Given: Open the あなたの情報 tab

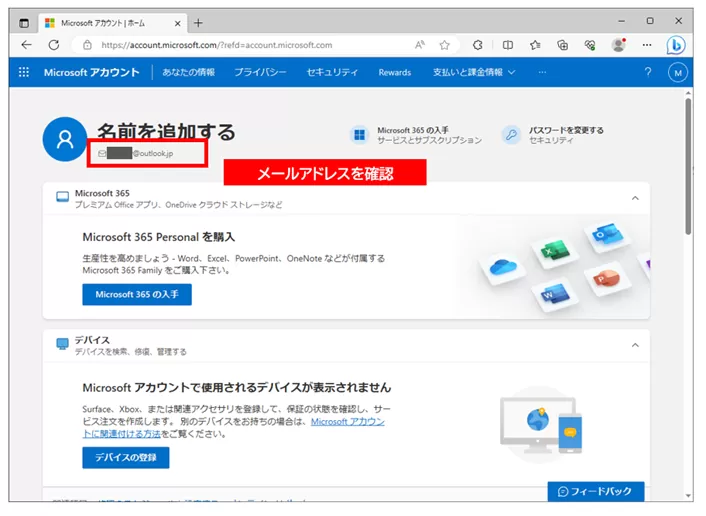Looking at the screenshot, I should tap(188, 72).
